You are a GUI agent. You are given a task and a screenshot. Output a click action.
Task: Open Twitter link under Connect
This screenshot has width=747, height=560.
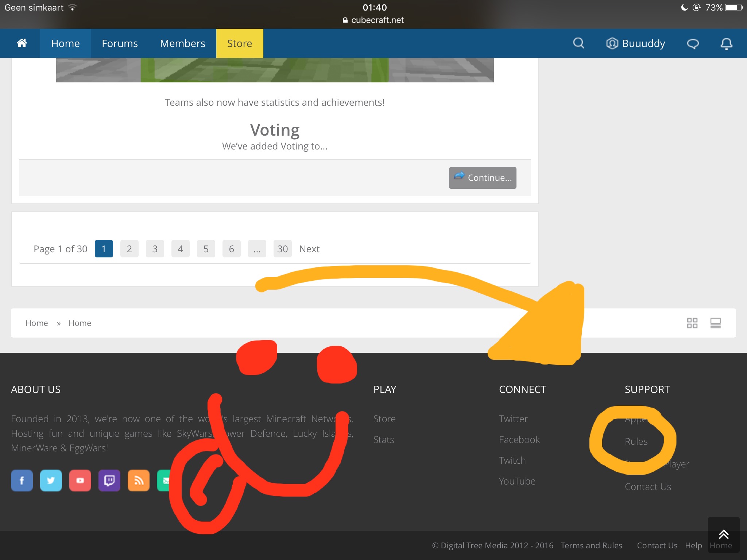(513, 419)
